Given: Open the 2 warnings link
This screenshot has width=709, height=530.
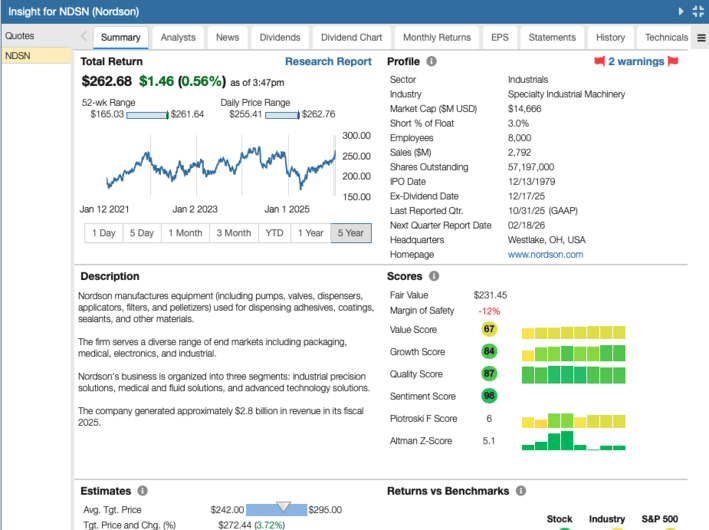Looking at the screenshot, I should tap(636, 61).
